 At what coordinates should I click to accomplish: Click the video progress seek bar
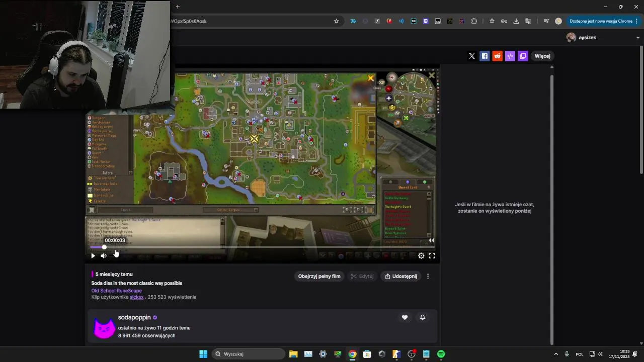[x=262, y=247]
